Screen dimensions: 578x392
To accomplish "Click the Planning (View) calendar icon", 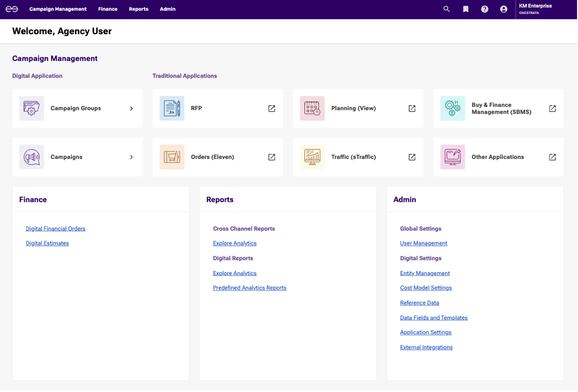I will [312, 108].
